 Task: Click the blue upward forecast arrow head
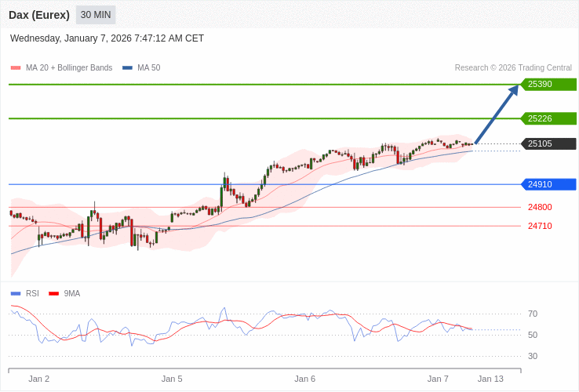[514, 89]
